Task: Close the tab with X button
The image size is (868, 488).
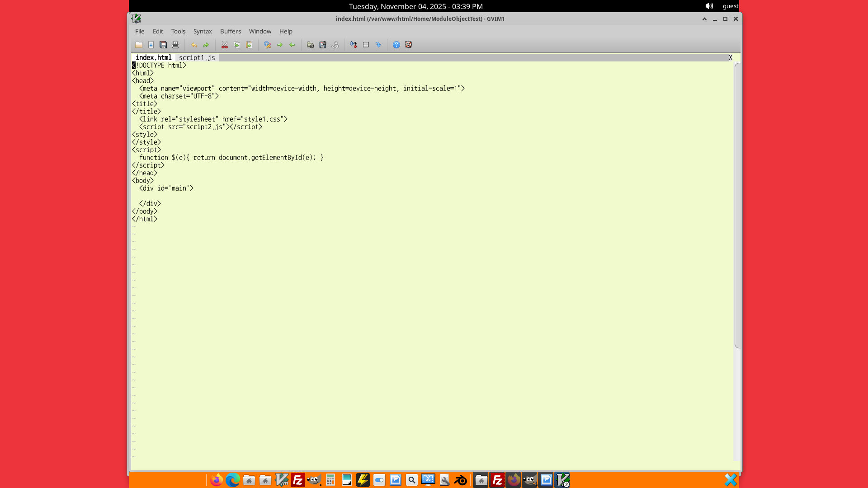Action: tap(730, 58)
